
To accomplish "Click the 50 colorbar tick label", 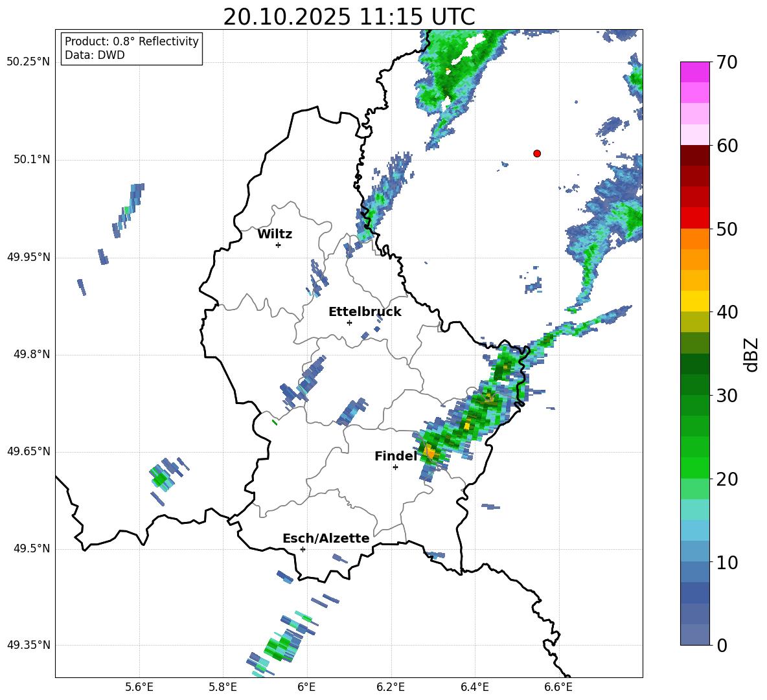I will pos(727,229).
